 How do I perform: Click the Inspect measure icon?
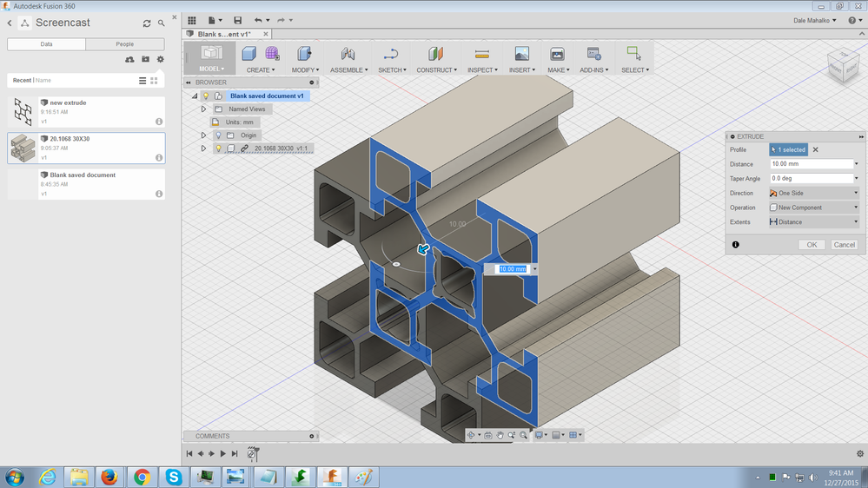tap(480, 54)
